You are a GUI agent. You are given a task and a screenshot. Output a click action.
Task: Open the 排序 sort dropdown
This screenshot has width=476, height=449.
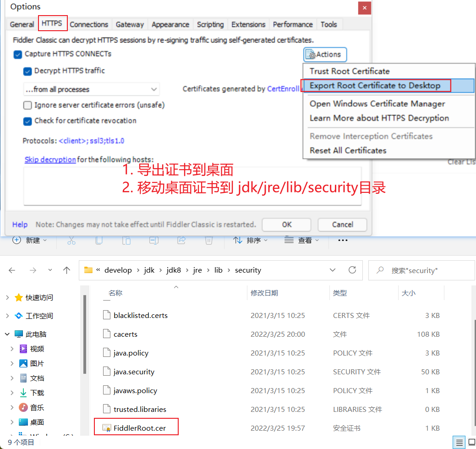pyautogui.click(x=250, y=241)
